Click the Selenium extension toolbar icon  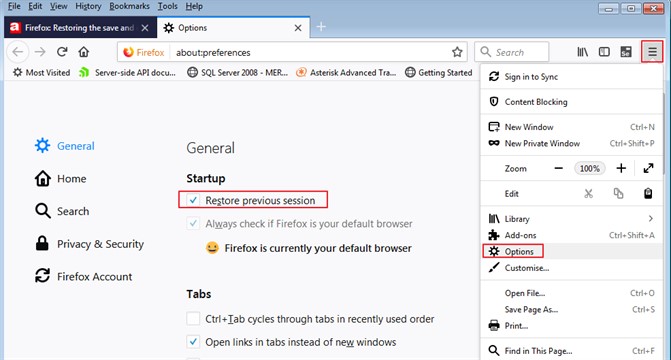tap(626, 52)
